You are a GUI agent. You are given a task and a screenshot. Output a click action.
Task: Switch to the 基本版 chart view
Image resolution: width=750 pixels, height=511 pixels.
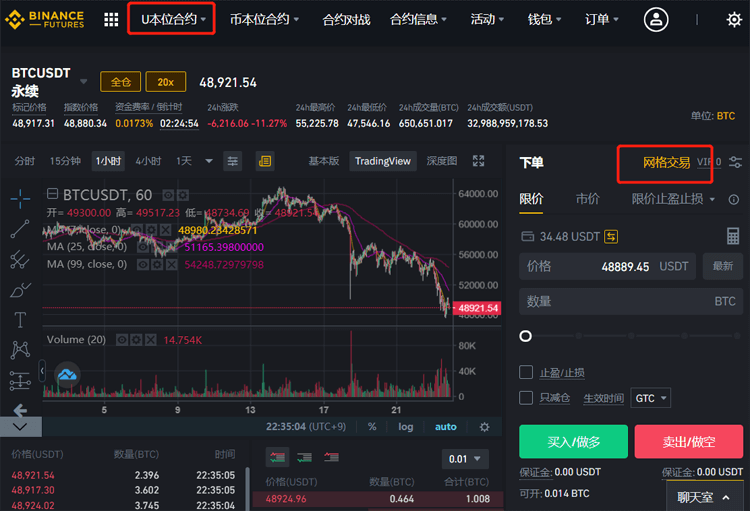pos(324,161)
